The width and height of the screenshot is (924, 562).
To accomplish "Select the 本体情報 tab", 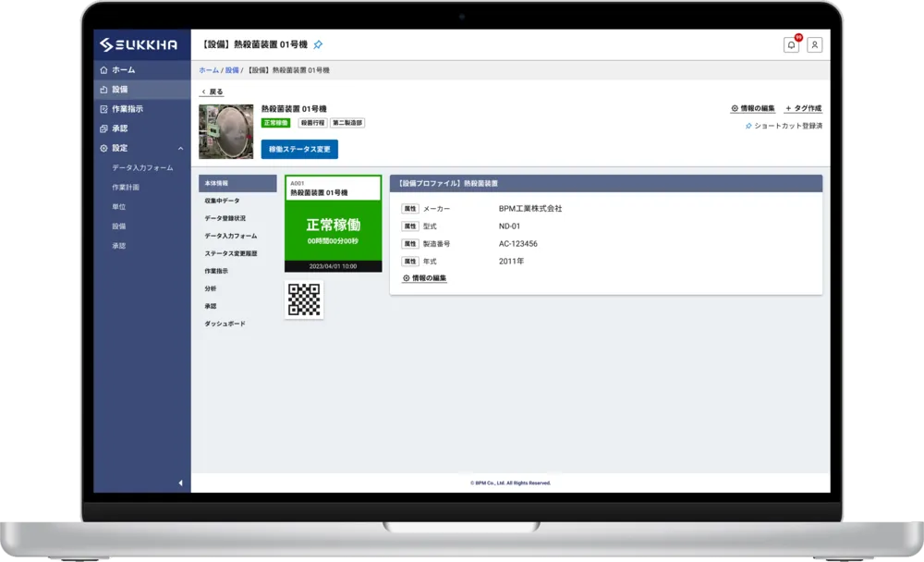I will [x=237, y=183].
